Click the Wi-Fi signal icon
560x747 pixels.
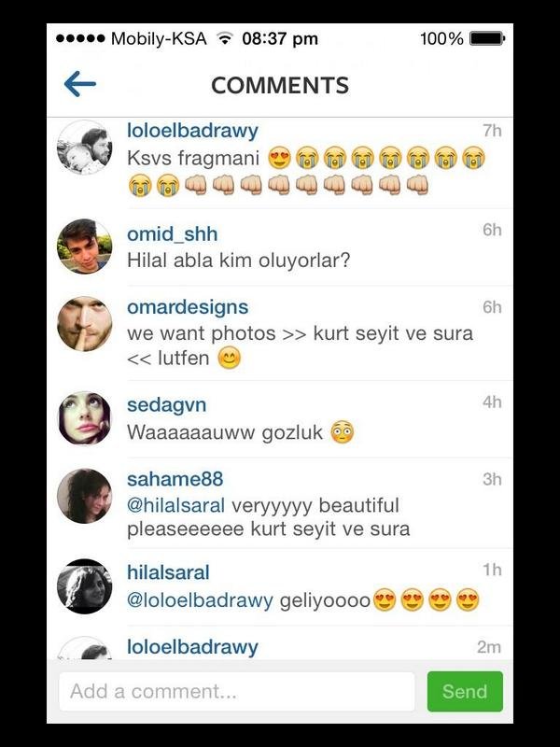tap(223, 38)
